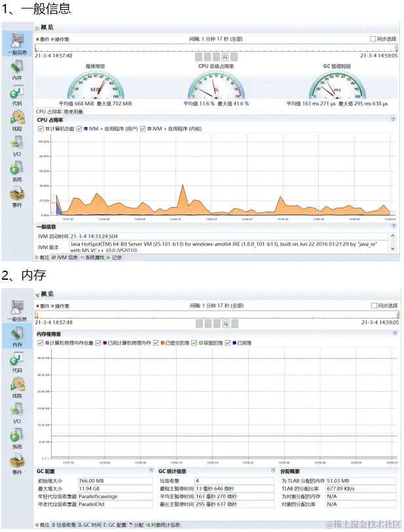The height and width of the screenshot is (532, 404).
Task: Click JVM 启动时间 value field
Action: (x=229, y=236)
